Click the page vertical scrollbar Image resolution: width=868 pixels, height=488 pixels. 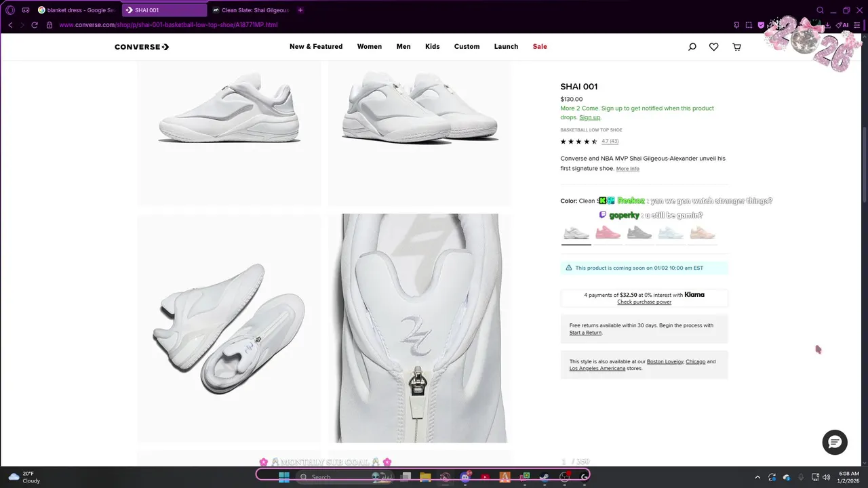tap(865, 249)
